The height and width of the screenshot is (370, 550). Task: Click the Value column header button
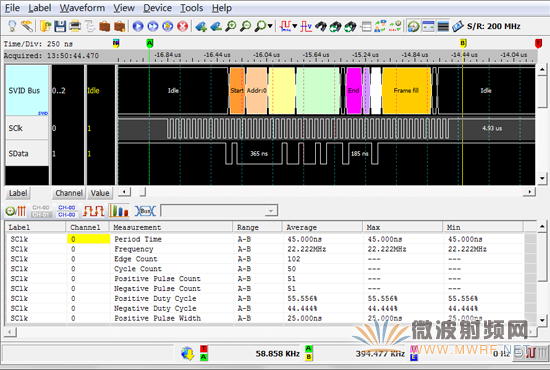click(x=100, y=193)
